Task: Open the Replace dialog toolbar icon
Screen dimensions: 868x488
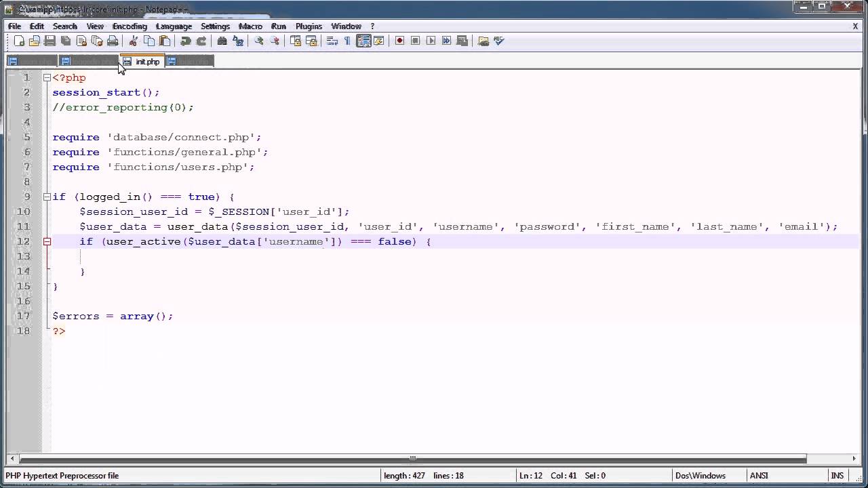Action: [238, 41]
